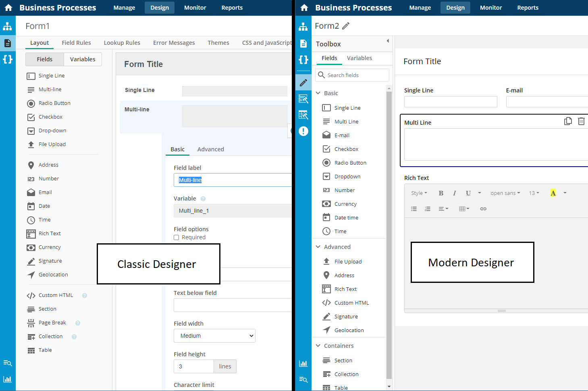Switch to Variables in the Classic fields panel
This screenshot has height=391, width=588.
point(83,59)
